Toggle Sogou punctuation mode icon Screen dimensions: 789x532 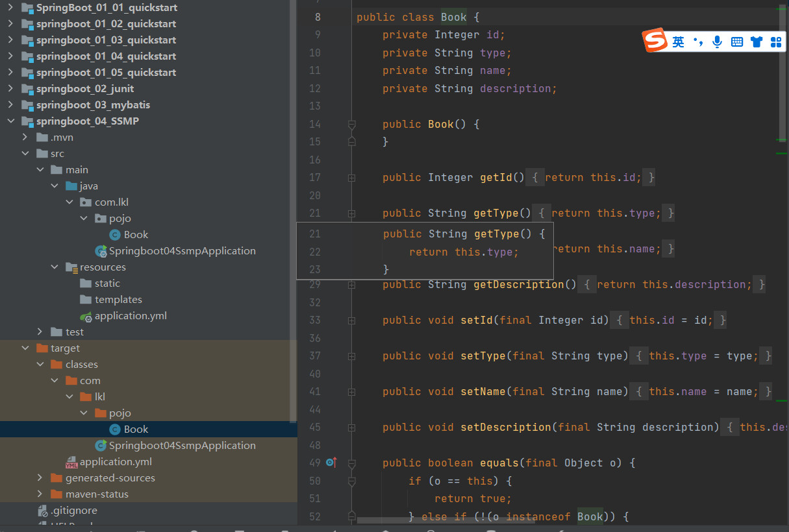[698, 42]
